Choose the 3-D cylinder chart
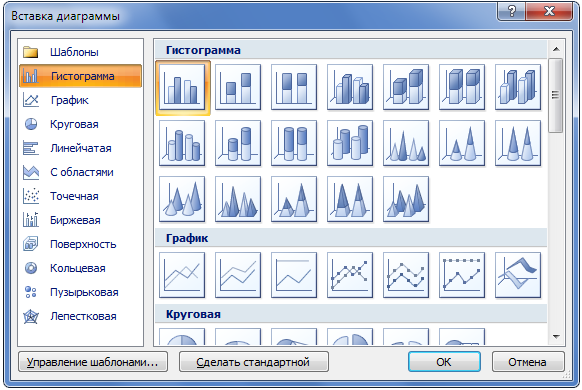Screen dimensions: 582x390 click(x=350, y=143)
